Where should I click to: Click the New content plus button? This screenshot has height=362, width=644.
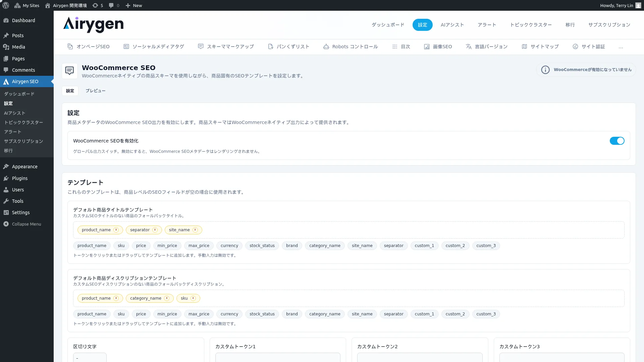pyautogui.click(x=133, y=5)
